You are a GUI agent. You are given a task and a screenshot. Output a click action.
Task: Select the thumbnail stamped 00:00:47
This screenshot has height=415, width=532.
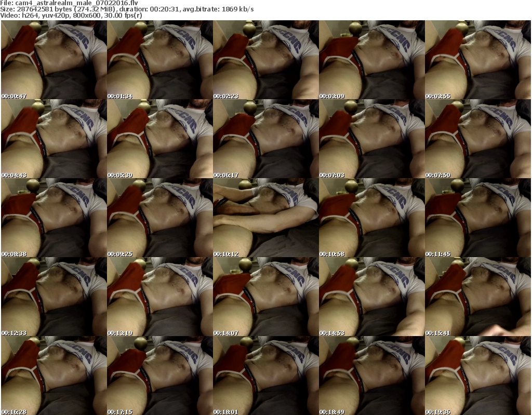click(x=54, y=60)
